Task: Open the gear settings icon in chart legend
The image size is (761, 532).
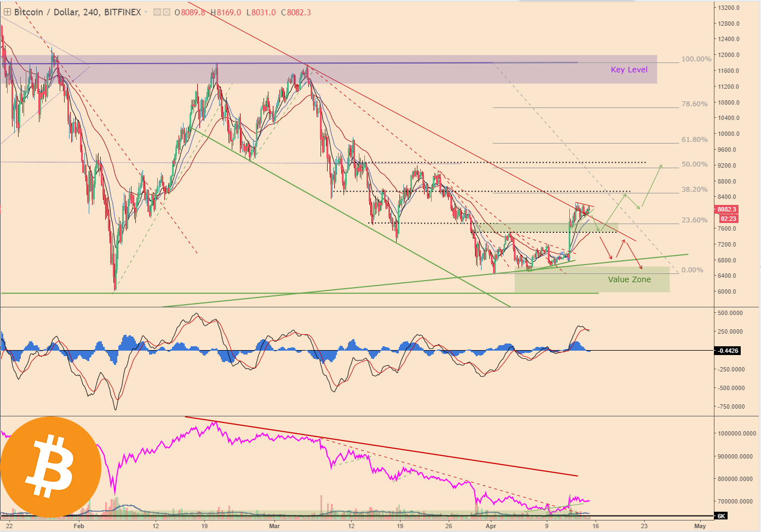Action: (166, 12)
